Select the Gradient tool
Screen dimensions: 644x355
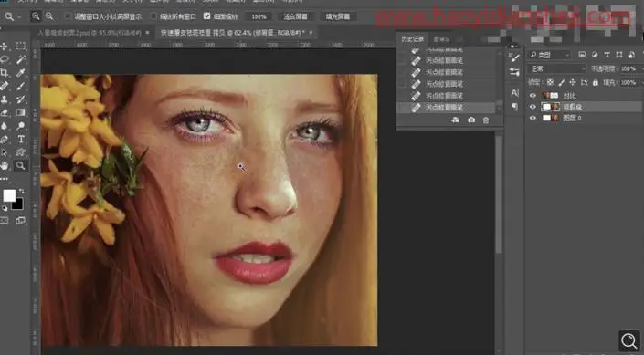click(20, 112)
